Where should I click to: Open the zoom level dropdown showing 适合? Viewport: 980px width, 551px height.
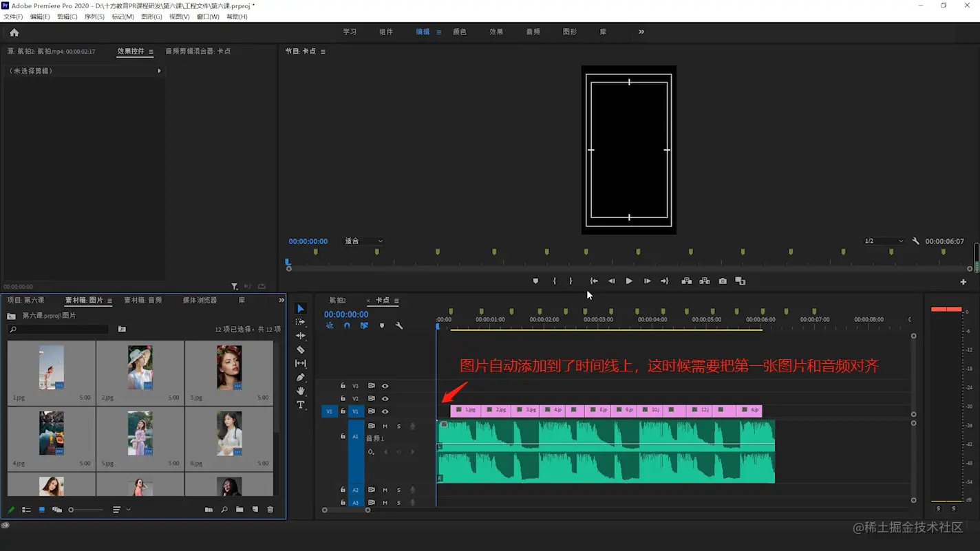[x=363, y=241]
